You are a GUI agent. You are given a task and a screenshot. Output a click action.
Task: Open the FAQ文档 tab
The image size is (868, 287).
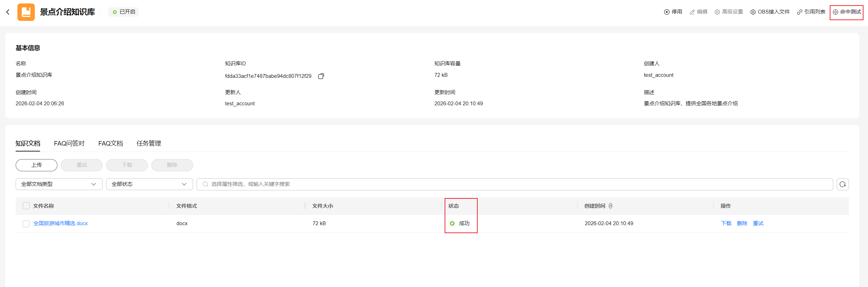pos(110,143)
